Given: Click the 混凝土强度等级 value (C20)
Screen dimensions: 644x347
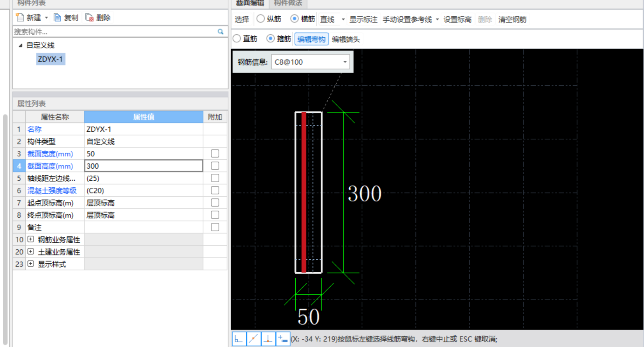Looking at the screenshot, I should point(144,190).
